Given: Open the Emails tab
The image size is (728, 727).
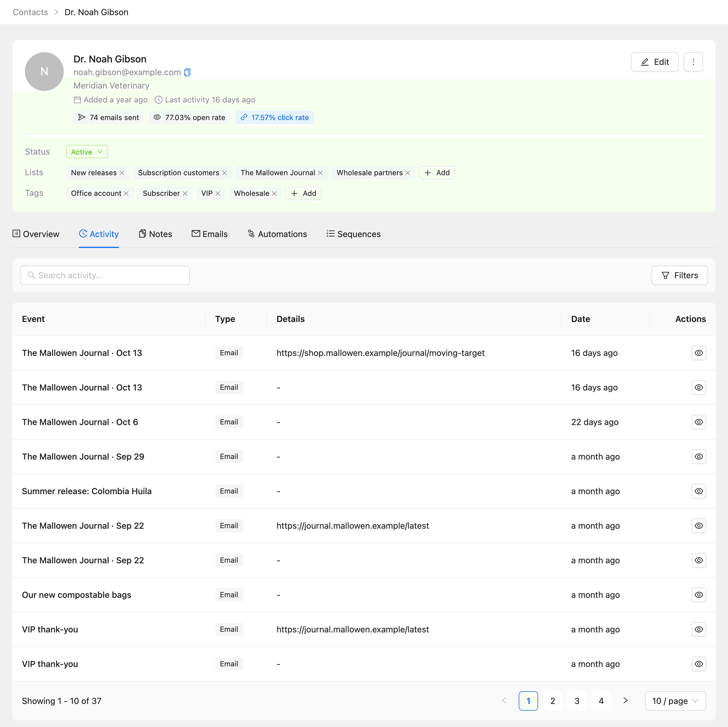Looking at the screenshot, I should pos(210,234).
